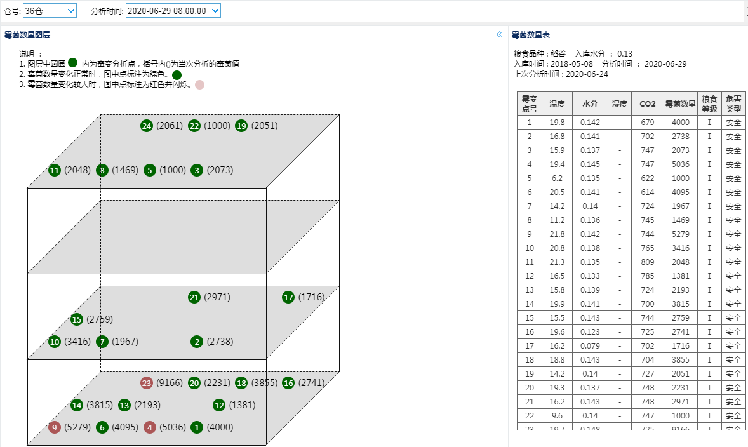748x447 pixels.
Task: Click green sensor node 24 on top layer
Action: click(147, 126)
